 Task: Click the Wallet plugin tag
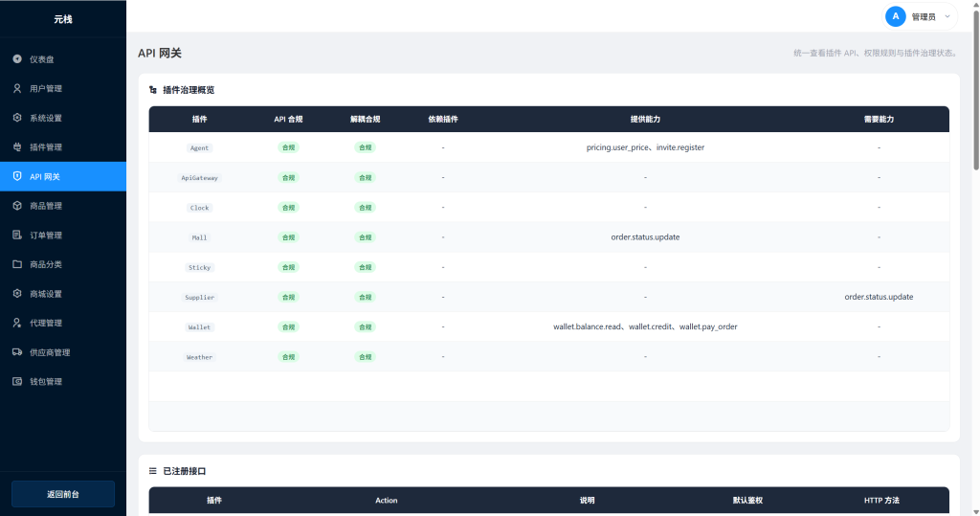(199, 327)
